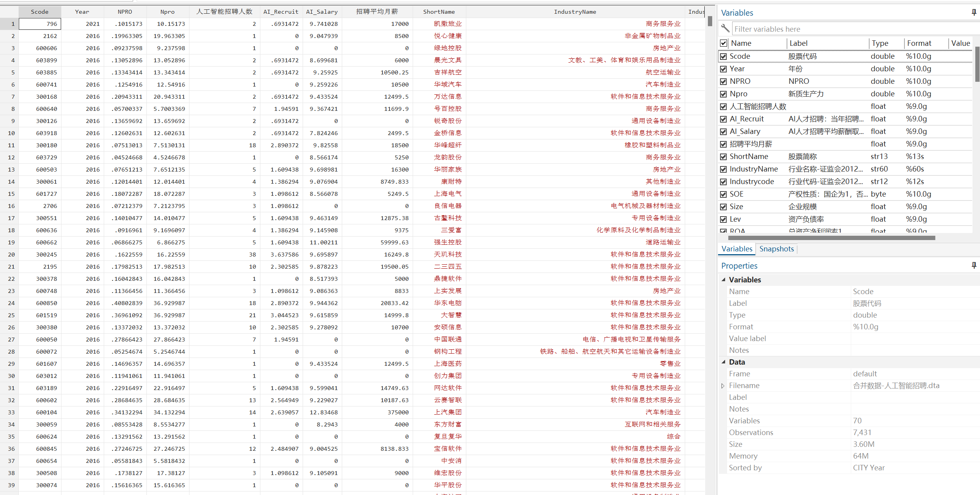This screenshot has width=980, height=495.
Task: Collapse the Variables section in Properties
Action: point(724,280)
